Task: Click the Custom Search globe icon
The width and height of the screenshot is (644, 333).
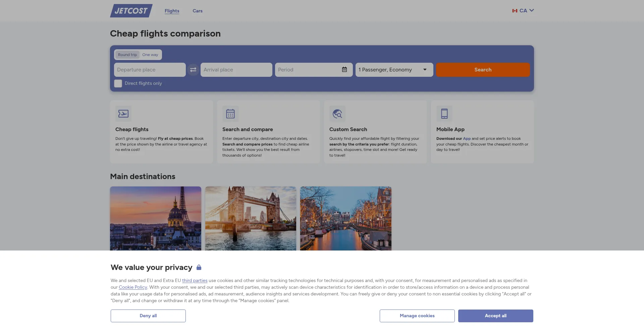Action: (337, 114)
